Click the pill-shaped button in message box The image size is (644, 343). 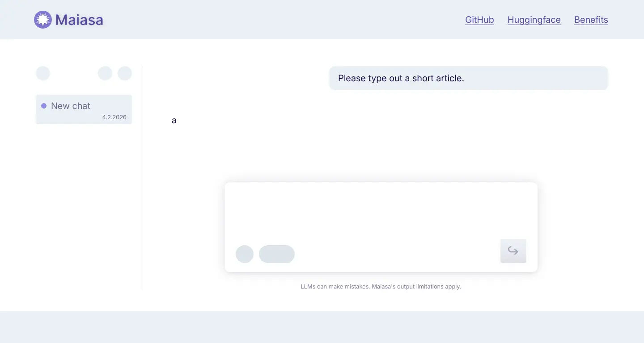coord(277,254)
